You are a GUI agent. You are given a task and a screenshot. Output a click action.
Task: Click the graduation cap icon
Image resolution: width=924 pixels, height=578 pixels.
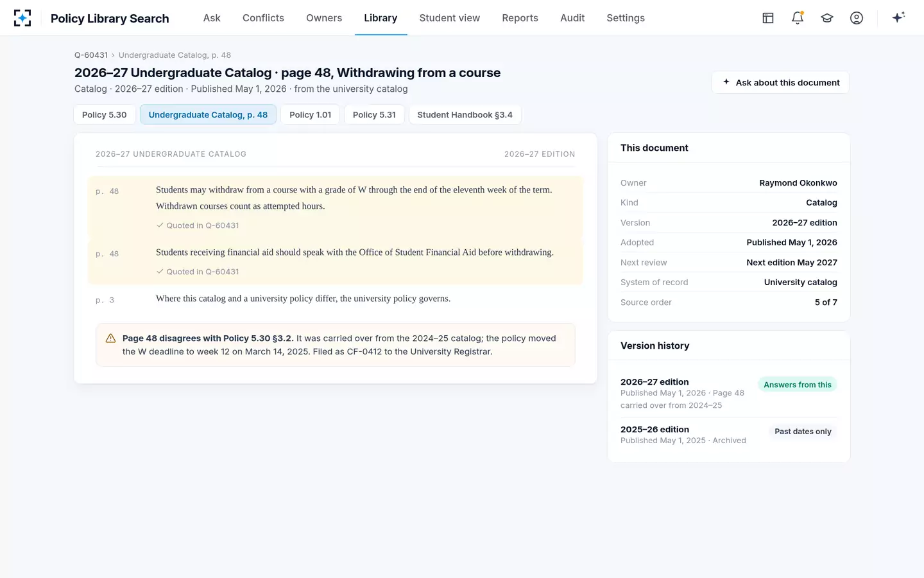click(827, 18)
